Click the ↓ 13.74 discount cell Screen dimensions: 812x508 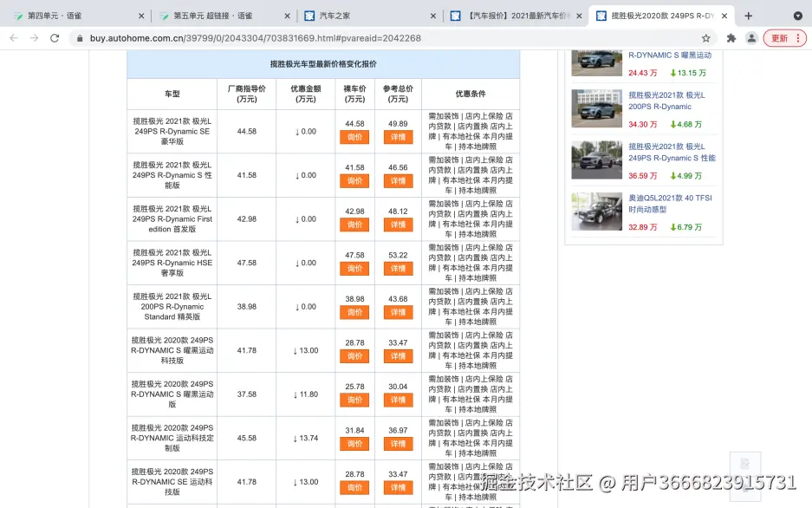306,438
